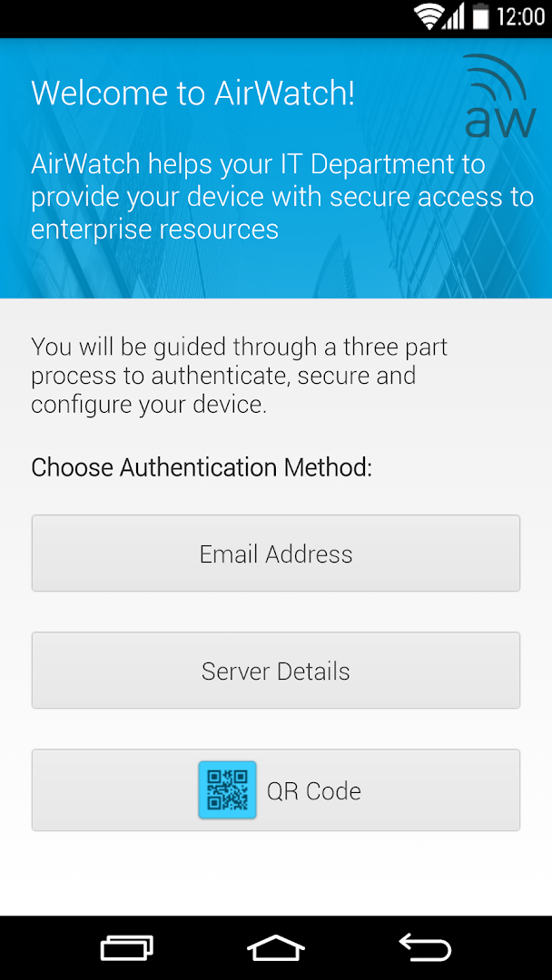Tap the 12:00 clock in the status bar

[x=520, y=17]
